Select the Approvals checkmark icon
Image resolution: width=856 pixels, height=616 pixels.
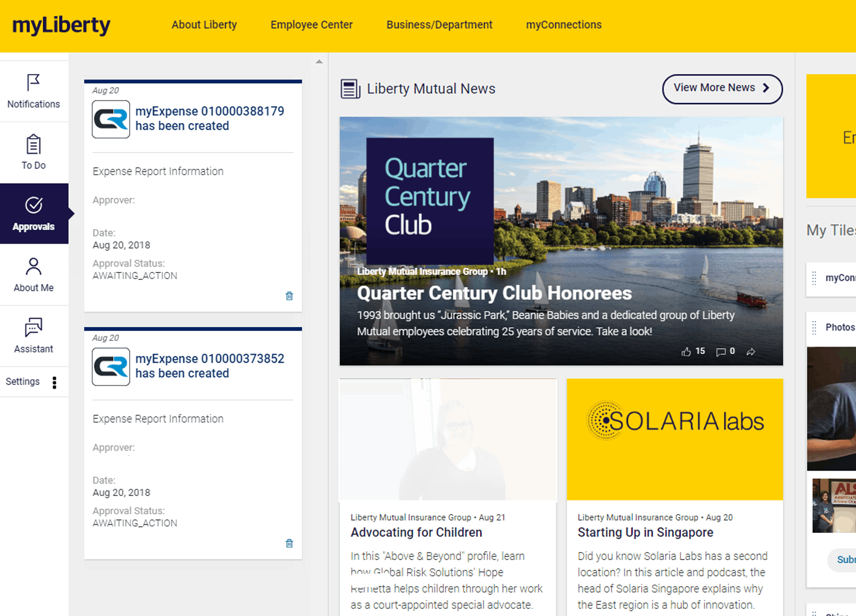[34, 205]
